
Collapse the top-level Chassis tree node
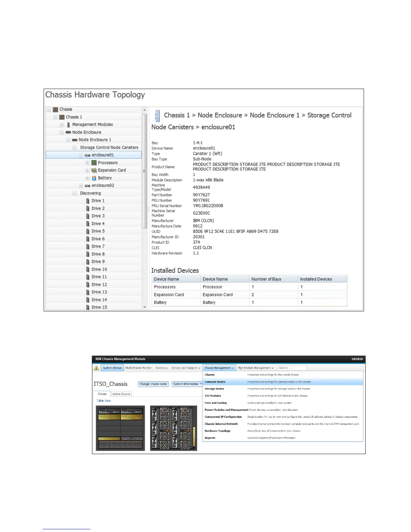(49, 109)
